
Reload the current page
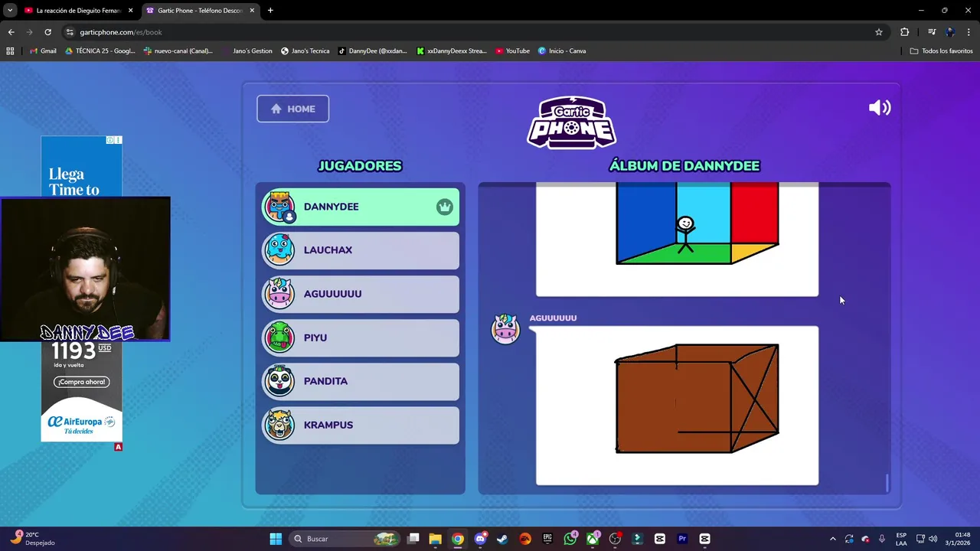pyautogui.click(x=47, y=32)
